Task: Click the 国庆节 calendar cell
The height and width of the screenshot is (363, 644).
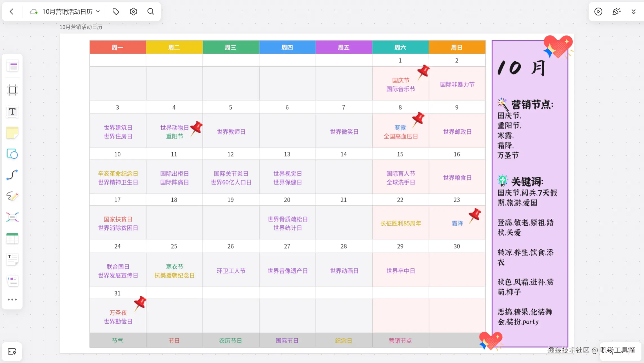Action: (x=400, y=80)
